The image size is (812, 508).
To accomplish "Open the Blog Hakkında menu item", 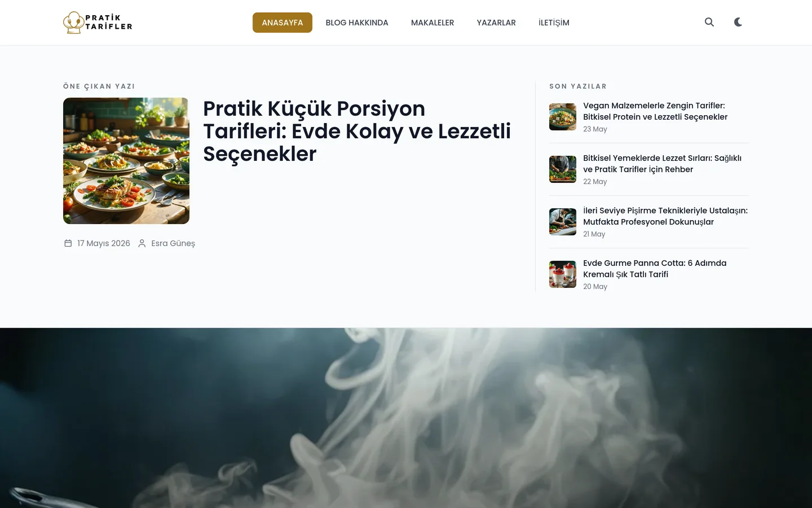I will point(357,23).
